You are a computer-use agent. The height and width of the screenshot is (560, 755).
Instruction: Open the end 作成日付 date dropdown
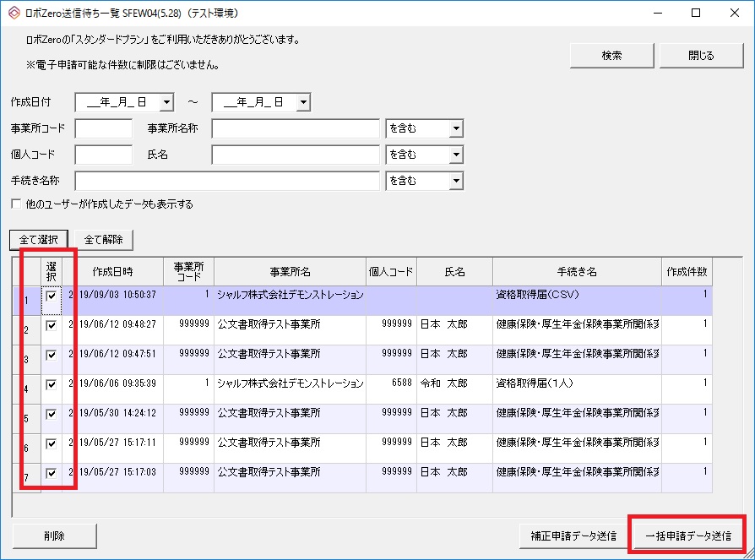(x=303, y=102)
